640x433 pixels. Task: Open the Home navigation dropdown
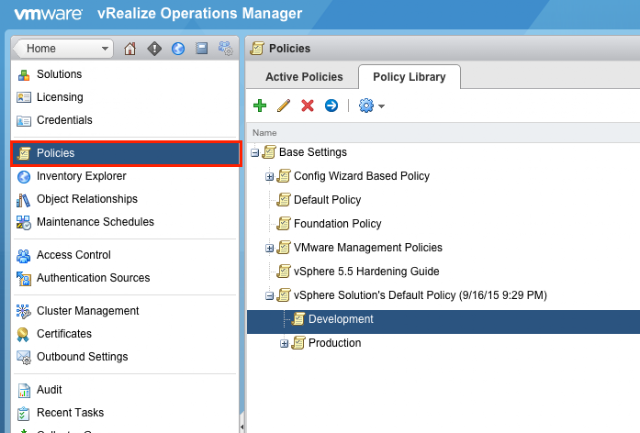tap(63, 49)
